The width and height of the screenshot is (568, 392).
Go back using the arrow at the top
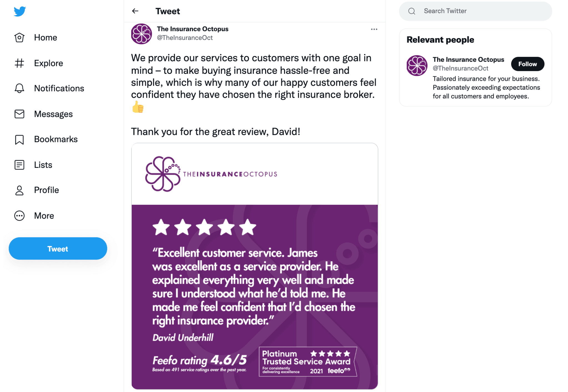(x=135, y=11)
